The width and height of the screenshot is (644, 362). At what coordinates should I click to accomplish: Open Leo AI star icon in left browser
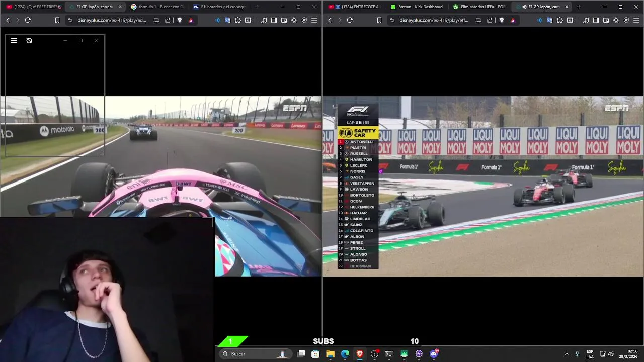pos(294,20)
